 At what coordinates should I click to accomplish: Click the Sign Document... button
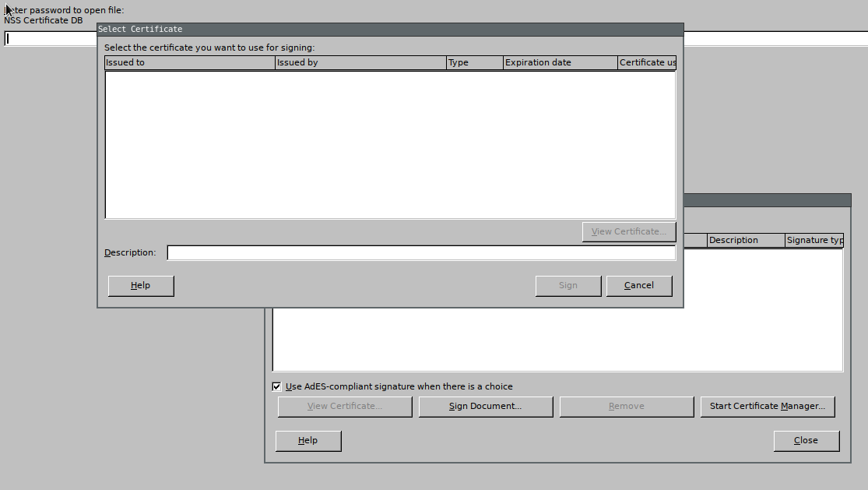coord(485,406)
